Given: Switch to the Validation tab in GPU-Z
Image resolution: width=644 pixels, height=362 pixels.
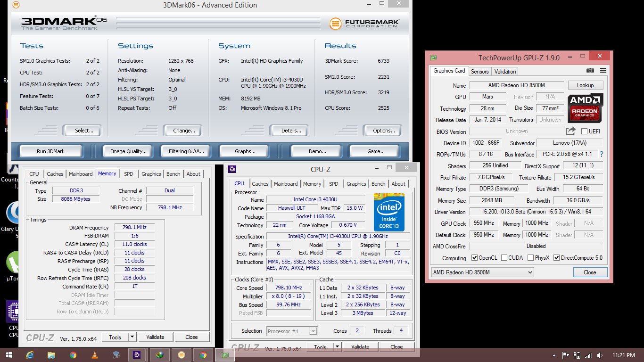Looking at the screenshot, I should [505, 71].
